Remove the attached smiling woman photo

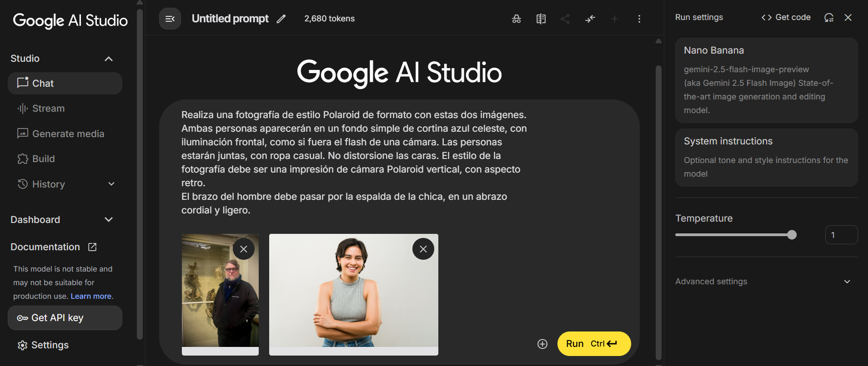(423, 249)
